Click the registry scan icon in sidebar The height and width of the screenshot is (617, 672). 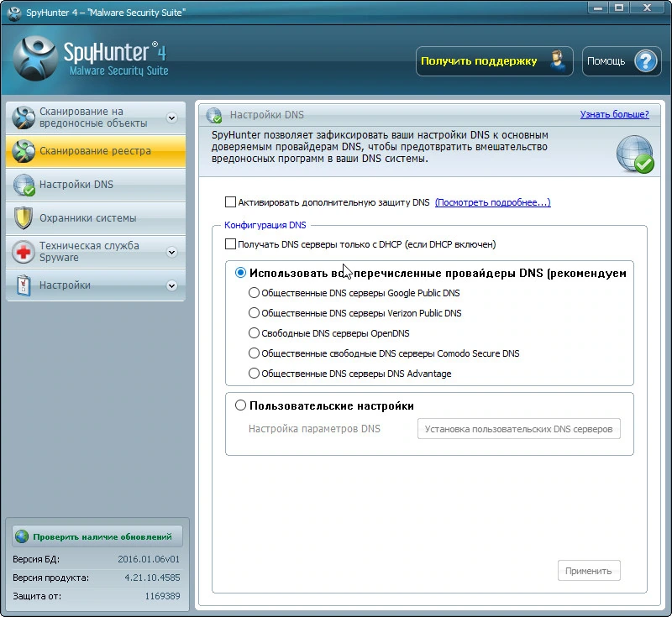click(x=24, y=151)
